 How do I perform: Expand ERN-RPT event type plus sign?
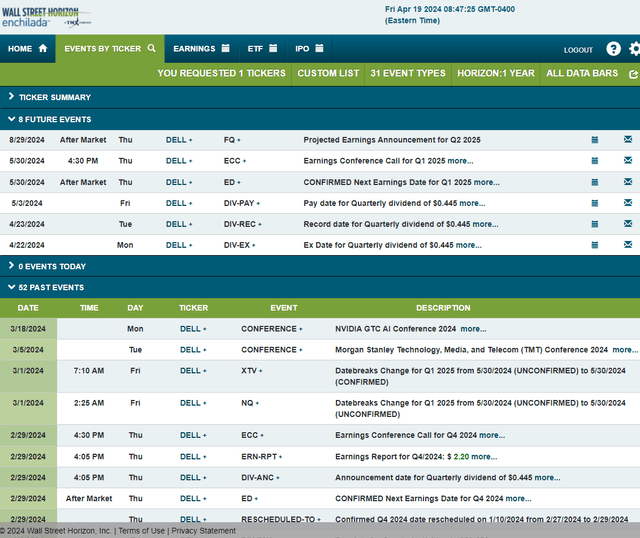(x=280, y=457)
